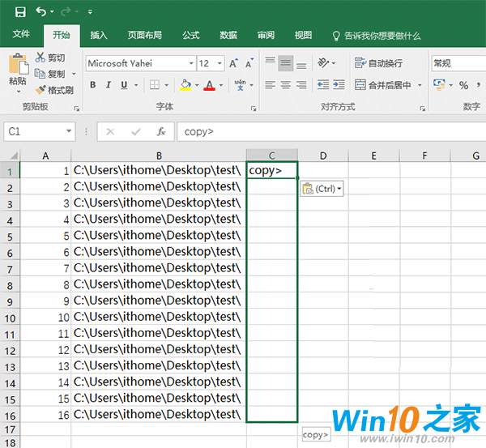Image resolution: width=486 pixels, height=448 pixels.
Task: Click the Insert Function fx icon
Action: click(161, 131)
